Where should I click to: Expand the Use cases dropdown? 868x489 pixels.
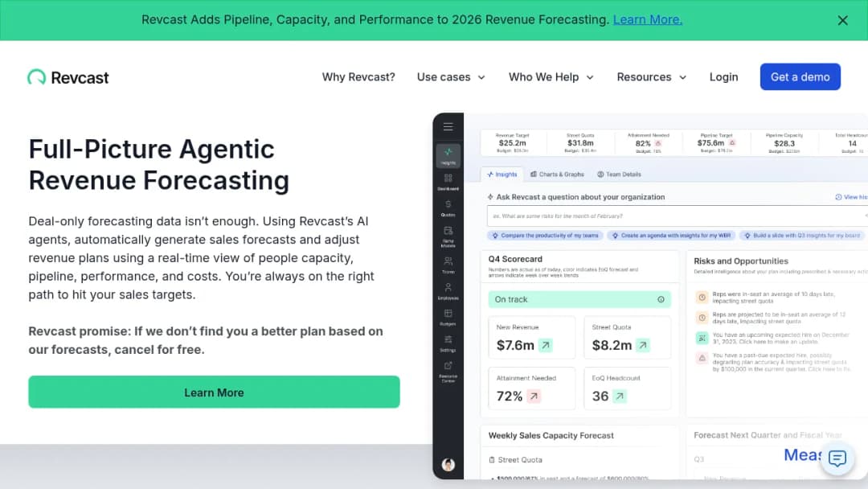click(451, 77)
